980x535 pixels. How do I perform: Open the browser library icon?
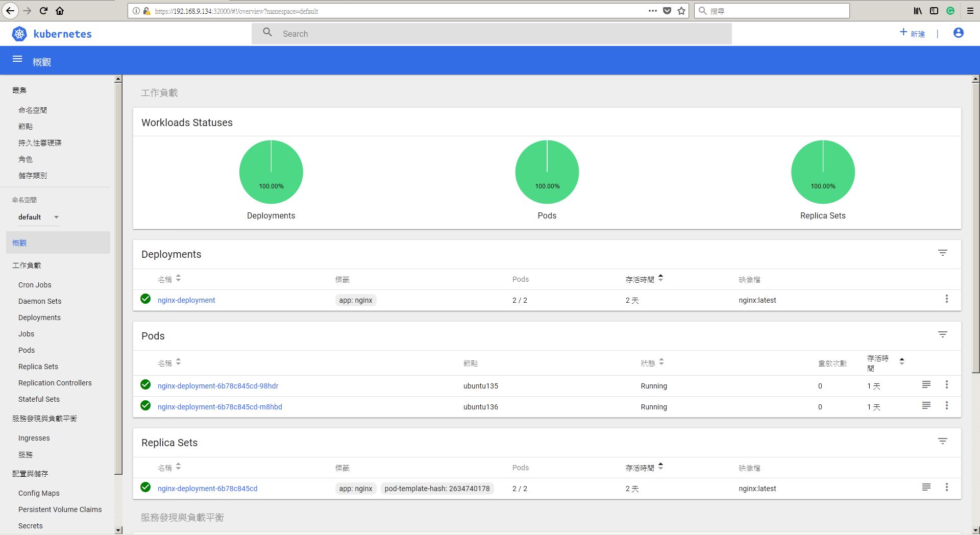(918, 11)
